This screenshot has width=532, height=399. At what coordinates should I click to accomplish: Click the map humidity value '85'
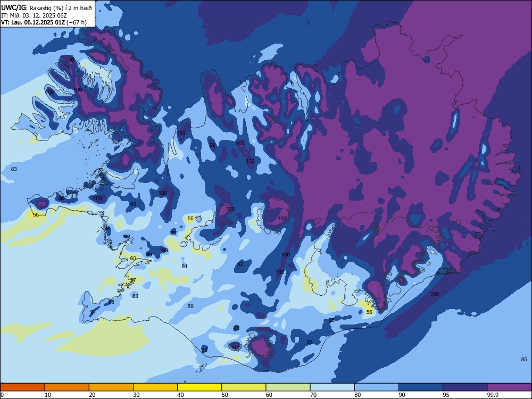[x=524, y=359]
